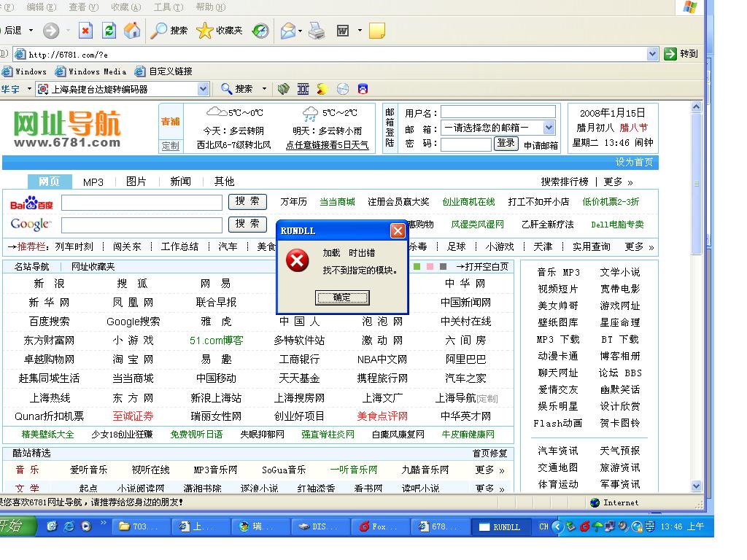Select the green color theme swatch
747x560 pixels.
(x=417, y=267)
